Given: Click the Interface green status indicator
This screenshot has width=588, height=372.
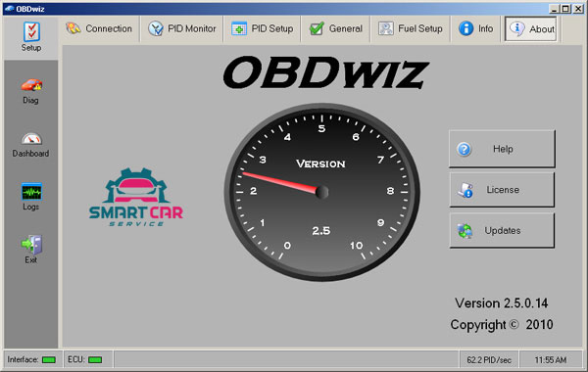Looking at the screenshot, I should [49, 360].
